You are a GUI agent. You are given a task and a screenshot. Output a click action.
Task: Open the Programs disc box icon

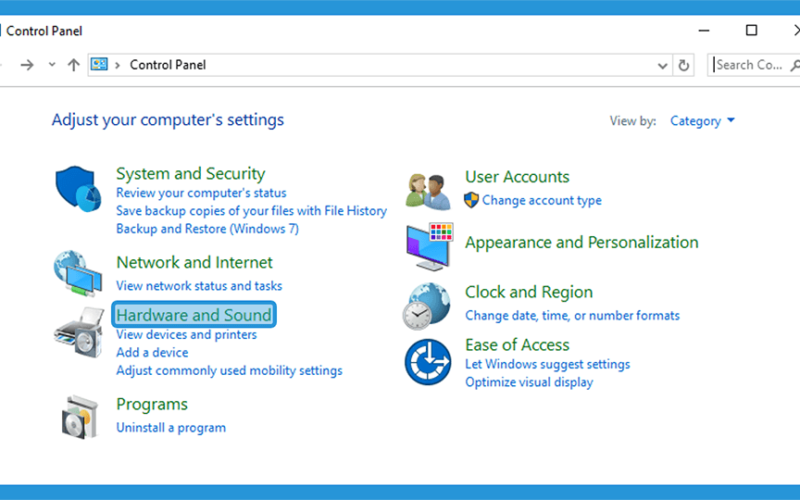[x=80, y=417]
